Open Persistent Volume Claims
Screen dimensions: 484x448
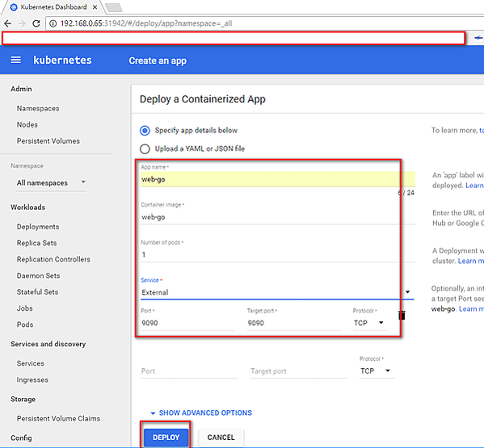point(58,418)
